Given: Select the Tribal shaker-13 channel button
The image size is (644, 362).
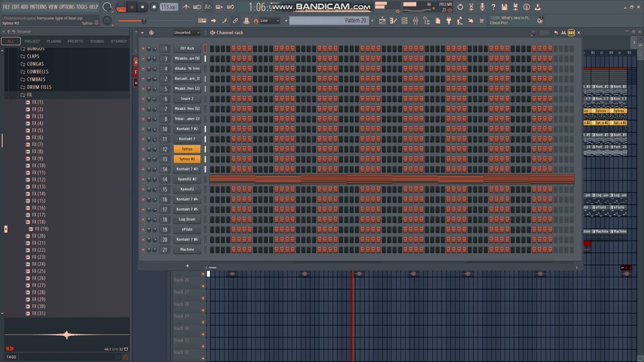Looking at the screenshot, I should [x=187, y=119].
